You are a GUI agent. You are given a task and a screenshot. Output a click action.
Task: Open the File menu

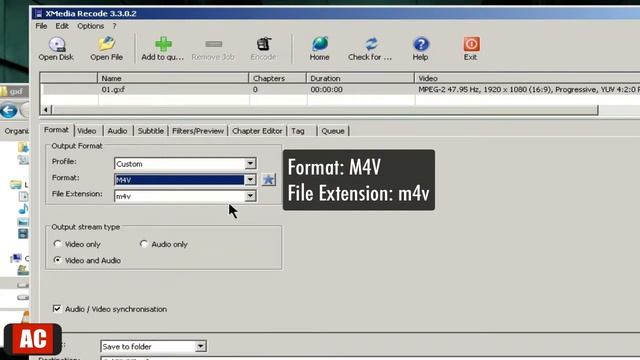click(41, 26)
